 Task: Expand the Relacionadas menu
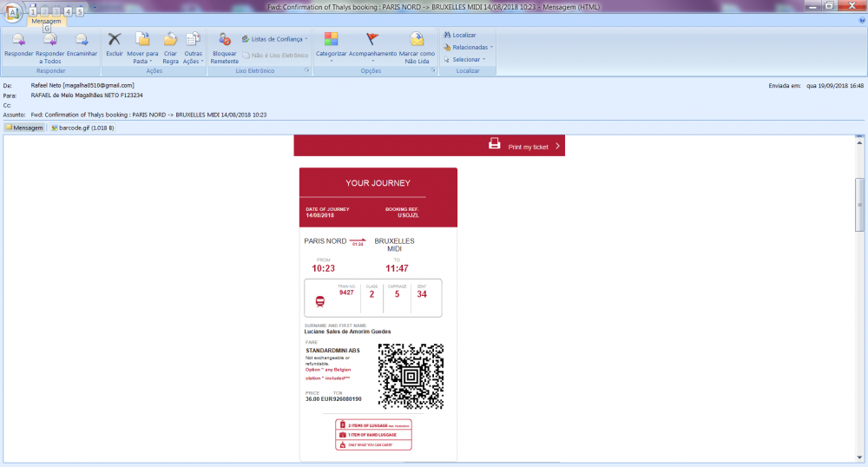click(469, 47)
